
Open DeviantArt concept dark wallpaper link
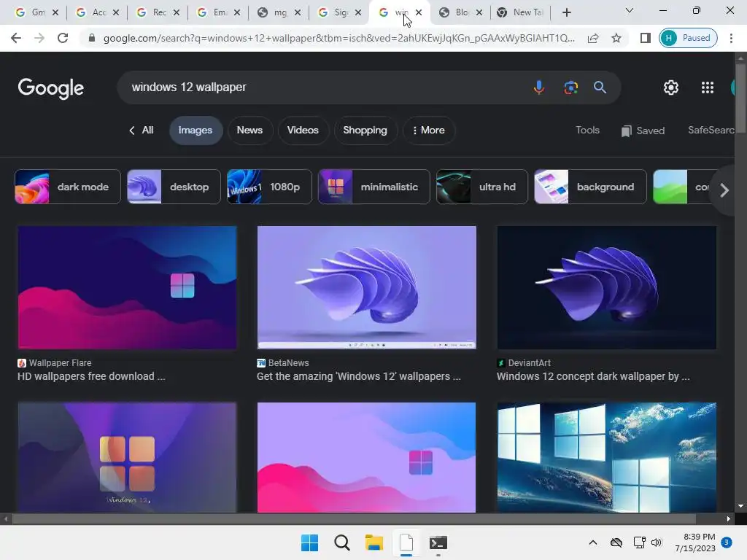592,376
